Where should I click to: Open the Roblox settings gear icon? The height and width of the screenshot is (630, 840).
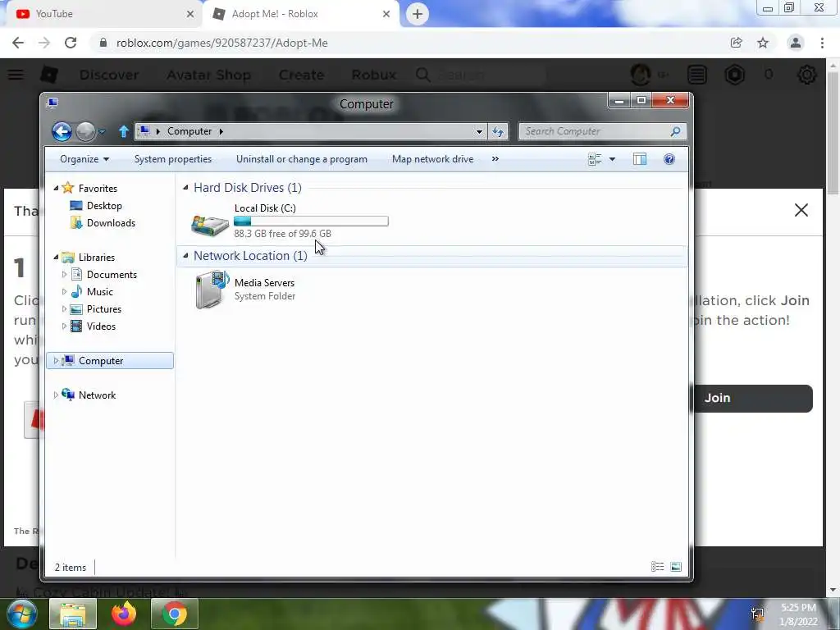(807, 75)
